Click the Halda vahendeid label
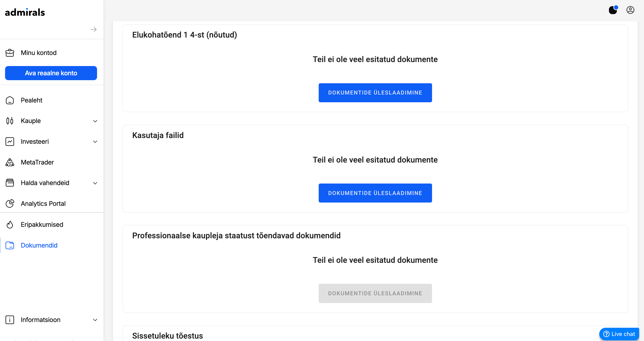Viewport: 644px width, 341px height. 45,183
